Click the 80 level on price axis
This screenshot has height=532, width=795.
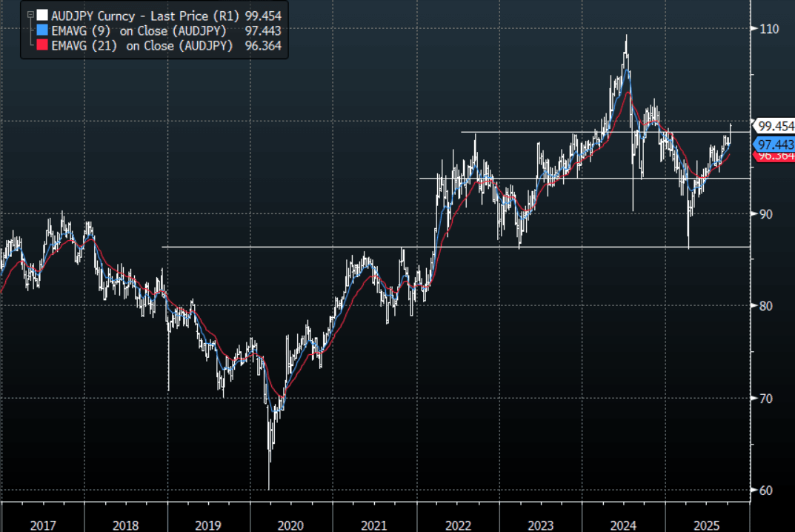point(767,306)
